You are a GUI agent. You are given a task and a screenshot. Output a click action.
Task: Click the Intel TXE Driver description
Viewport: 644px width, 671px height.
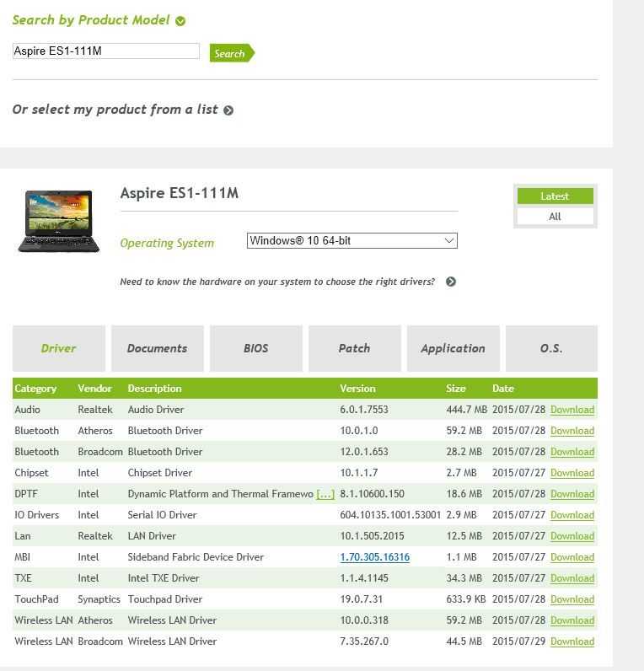[164, 578]
